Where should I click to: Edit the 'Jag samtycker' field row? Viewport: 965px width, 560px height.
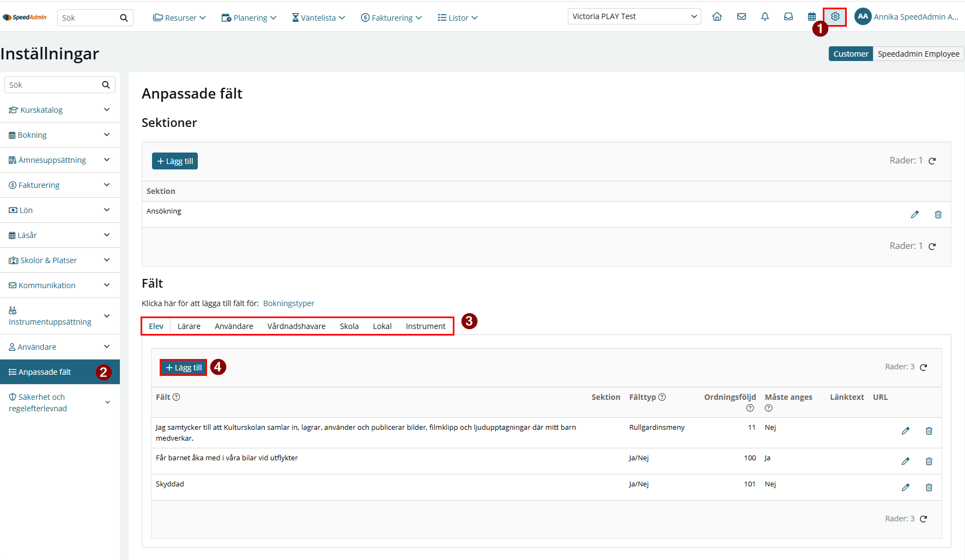906,431
